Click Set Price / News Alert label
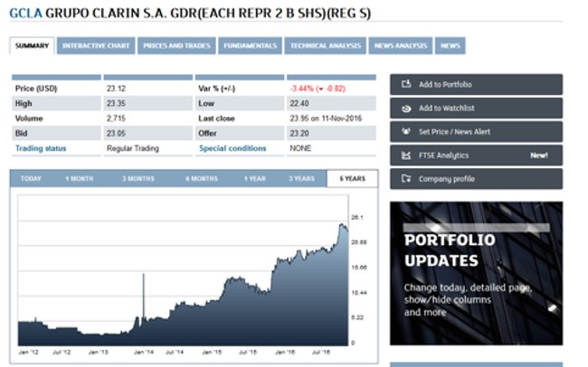The image size is (588, 367). pos(454,132)
